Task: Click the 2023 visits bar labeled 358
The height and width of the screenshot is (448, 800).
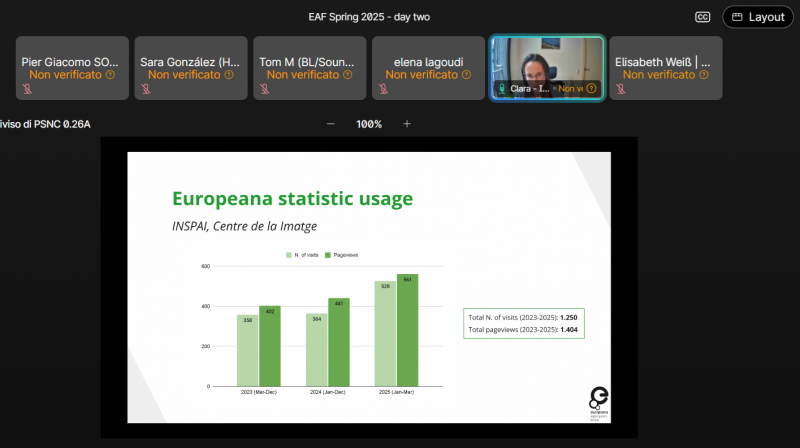Action: [247, 351]
